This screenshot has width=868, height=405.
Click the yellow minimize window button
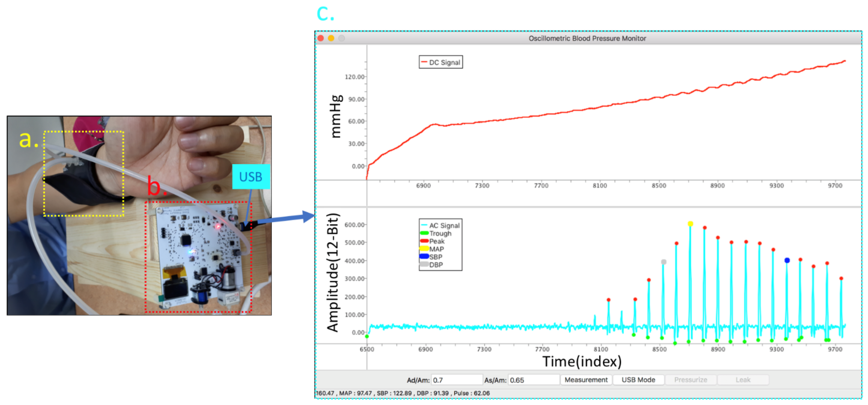click(x=331, y=38)
